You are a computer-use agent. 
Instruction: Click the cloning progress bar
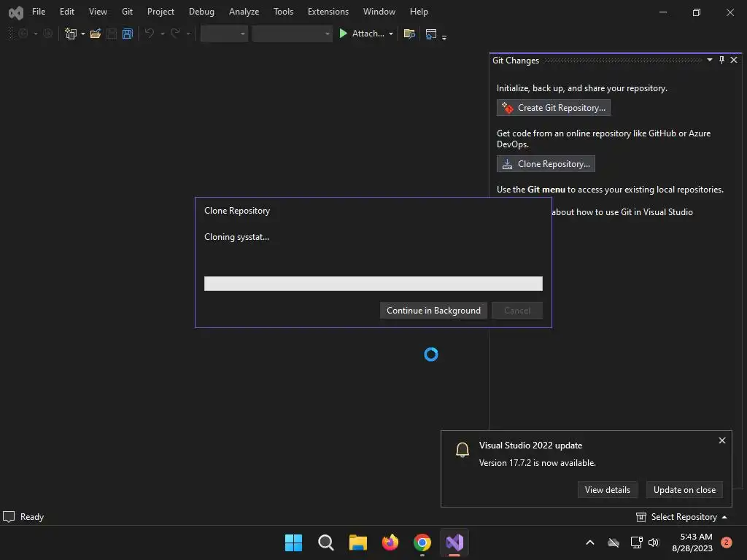pos(373,284)
